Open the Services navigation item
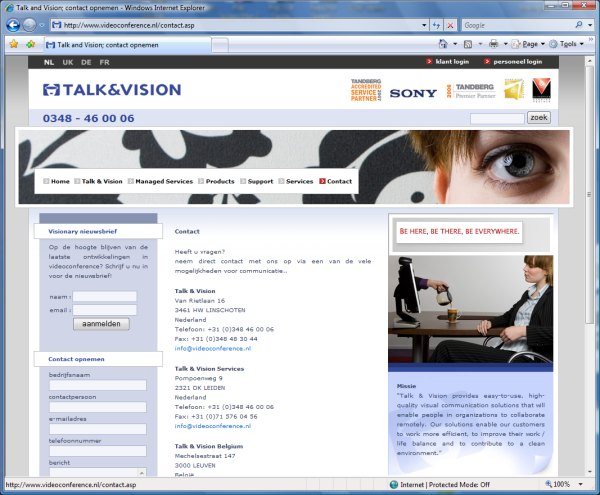Viewport: 600px width, 495px height. point(296,181)
